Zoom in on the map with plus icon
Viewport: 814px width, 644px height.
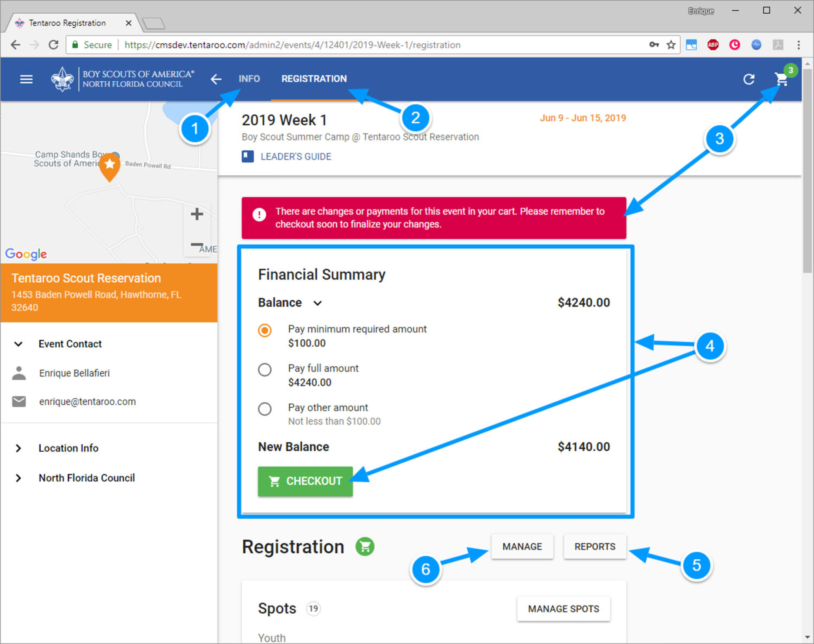click(196, 214)
